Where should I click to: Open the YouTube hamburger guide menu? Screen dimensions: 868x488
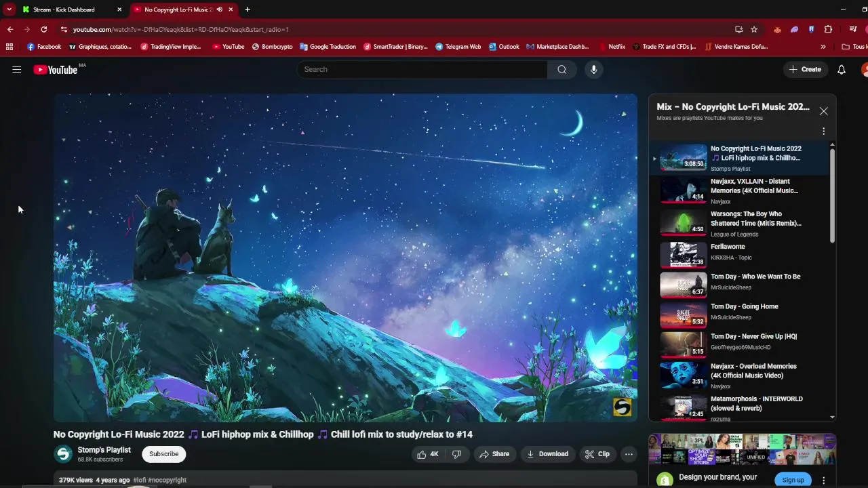17,69
